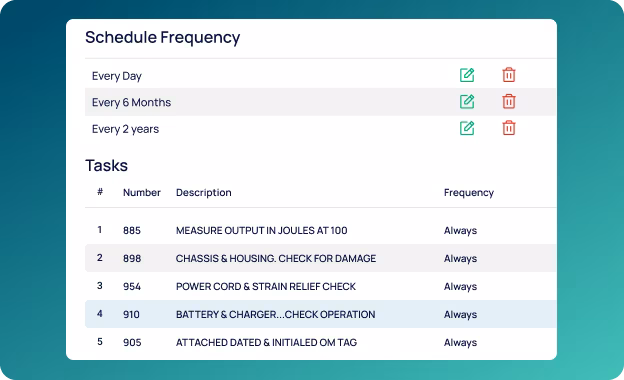This screenshot has height=380, width=624.
Task: Click the Frequency column header
Action: click(x=469, y=193)
